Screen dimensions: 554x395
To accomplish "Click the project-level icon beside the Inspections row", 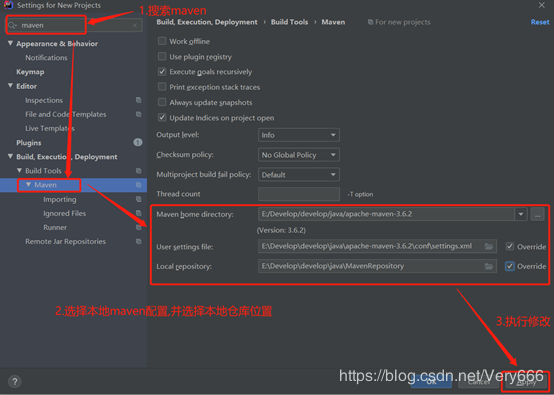I will point(138,100).
